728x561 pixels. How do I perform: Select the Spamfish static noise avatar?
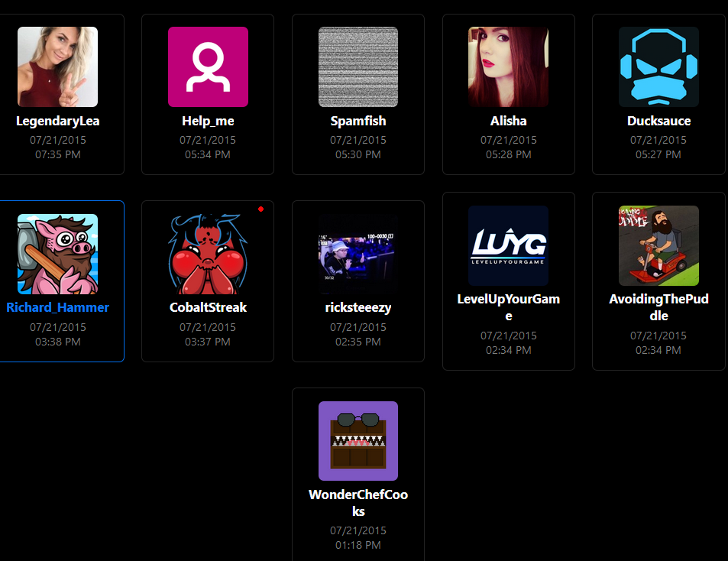tap(358, 66)
